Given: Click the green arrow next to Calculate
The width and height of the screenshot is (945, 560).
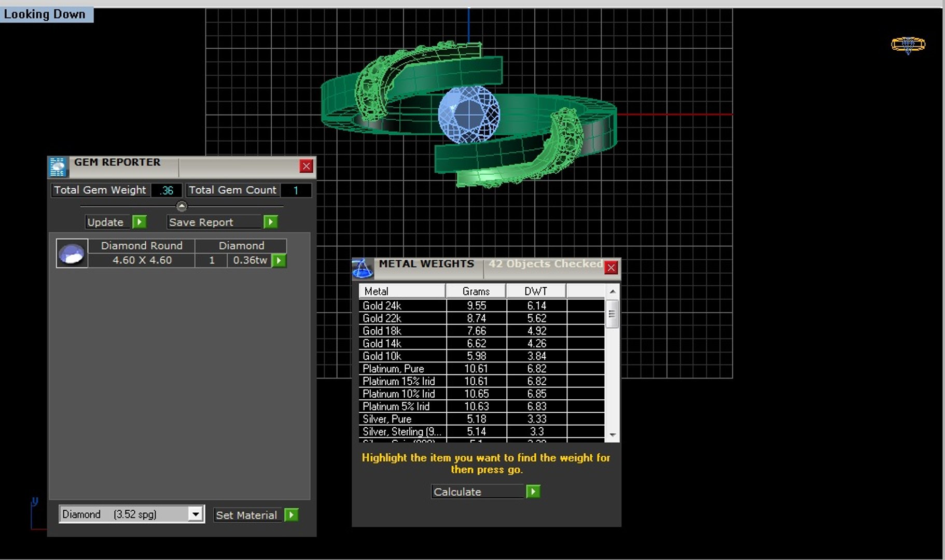Looking at the screenshot, I should 533,492.
